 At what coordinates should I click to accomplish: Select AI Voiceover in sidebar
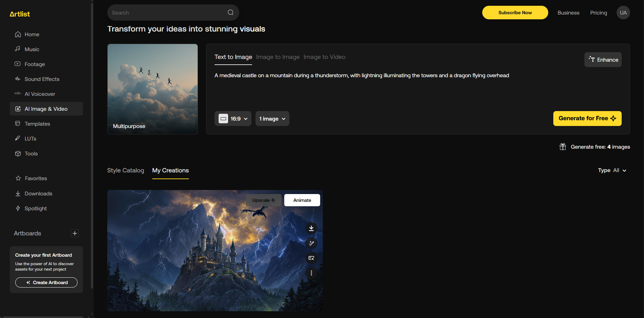[46, 94]
